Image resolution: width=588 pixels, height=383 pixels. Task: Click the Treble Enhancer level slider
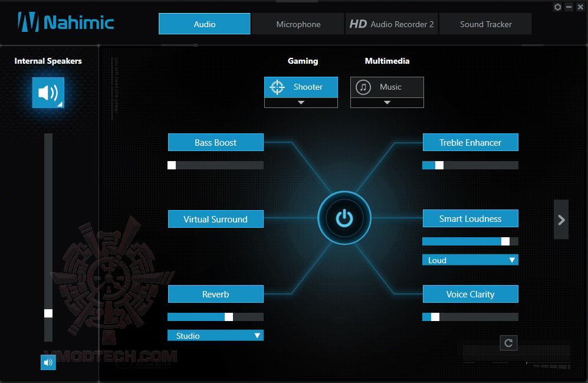coord(470,165)
